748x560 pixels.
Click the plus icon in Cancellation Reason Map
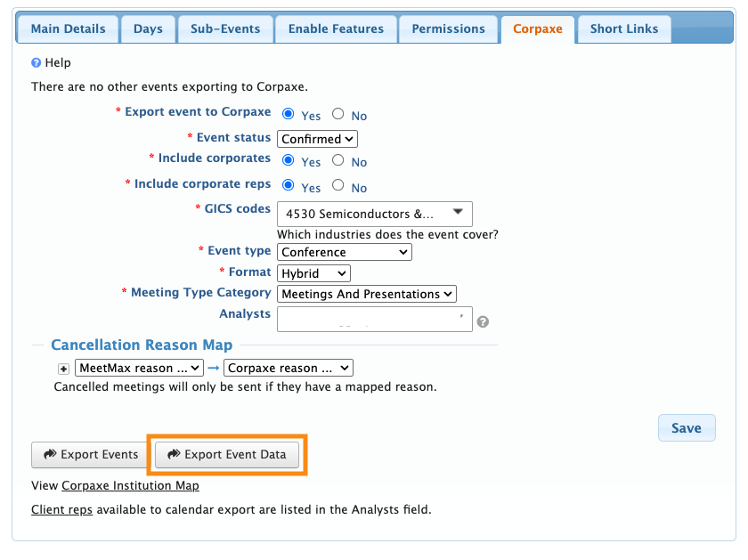(x=63, y=368)
